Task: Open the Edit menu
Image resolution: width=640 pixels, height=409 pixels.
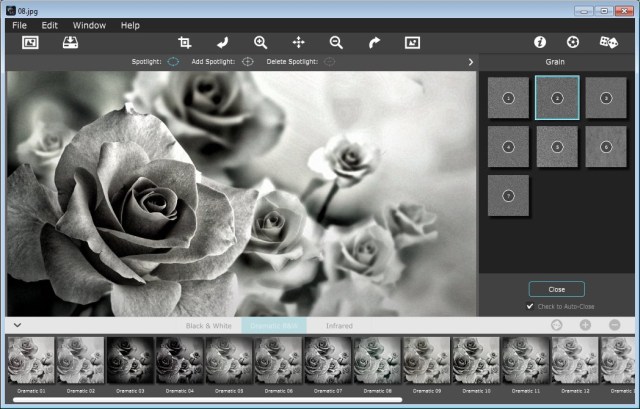Action: (x=50, y=24)
